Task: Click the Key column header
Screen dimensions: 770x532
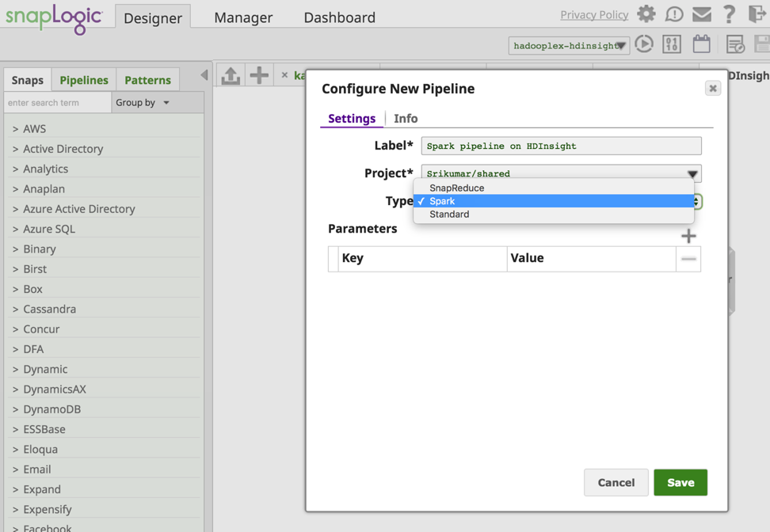Action: pyautogui.click(x=422, y=259)
